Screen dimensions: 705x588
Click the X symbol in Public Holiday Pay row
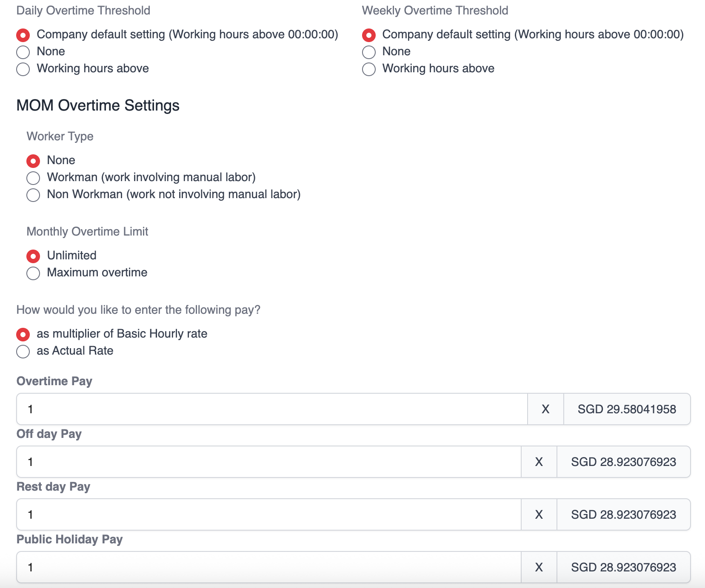(539, 567)
